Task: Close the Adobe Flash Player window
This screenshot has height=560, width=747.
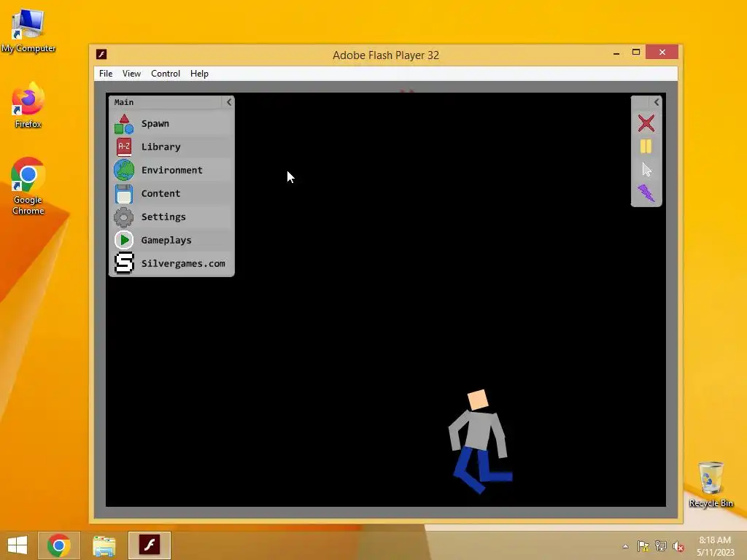Action: 662,52
